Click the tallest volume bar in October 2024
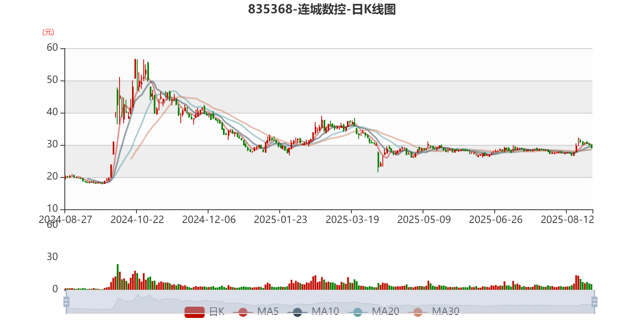The image size is (644, 322). [118, 277]
